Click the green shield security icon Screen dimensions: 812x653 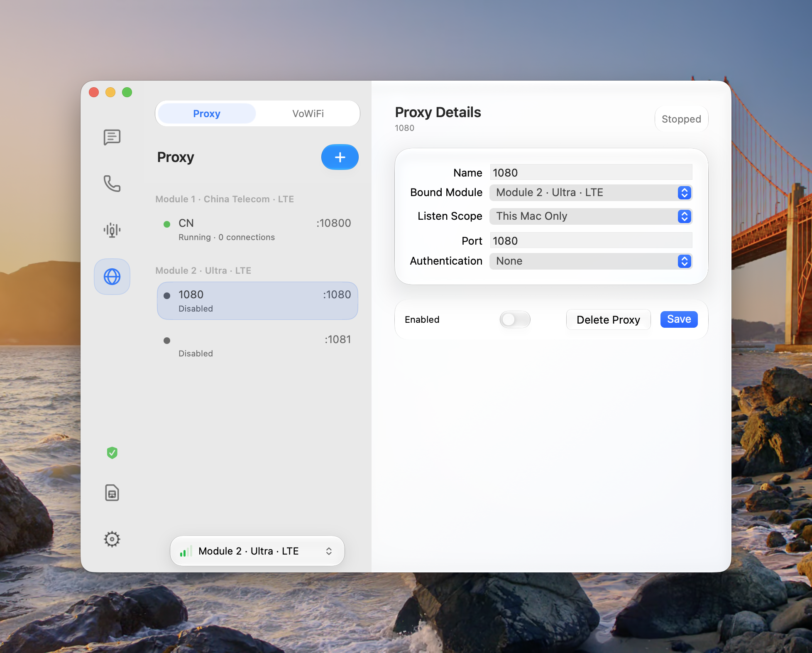(112, 453)
